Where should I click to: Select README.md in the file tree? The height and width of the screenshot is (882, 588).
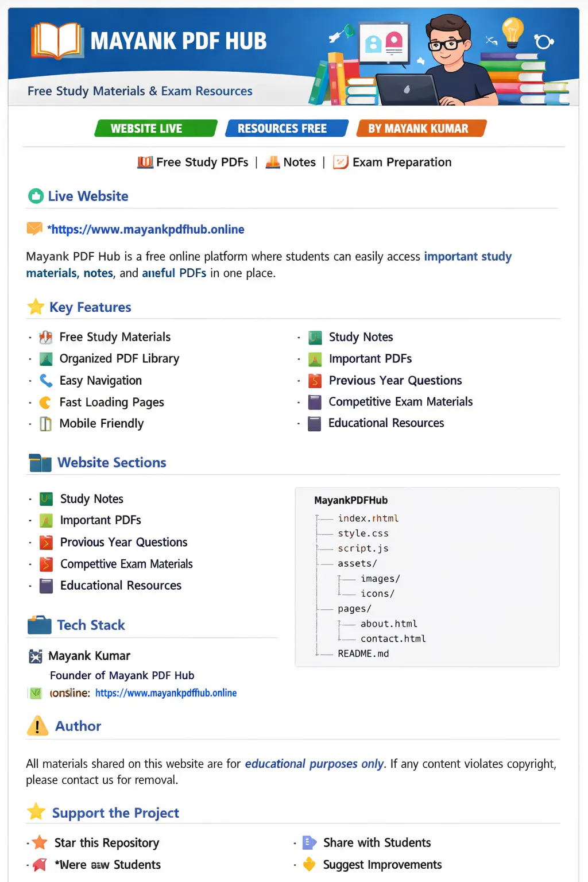363,653
